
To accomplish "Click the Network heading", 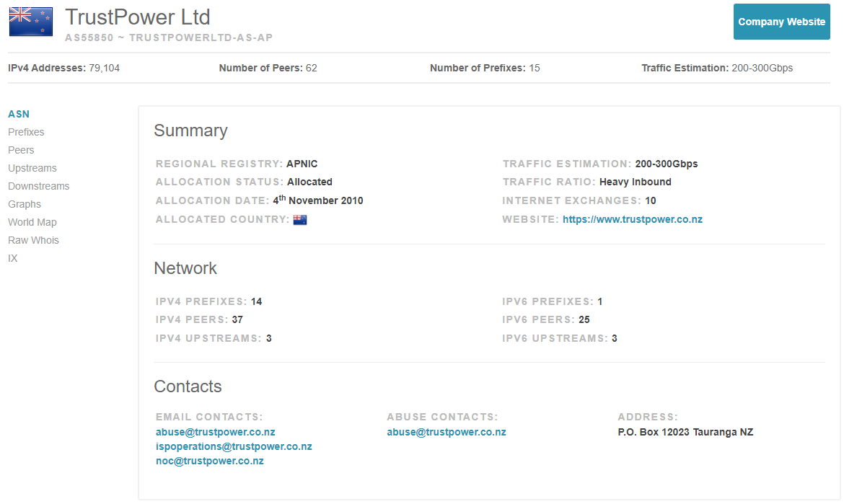I will 185,268.
